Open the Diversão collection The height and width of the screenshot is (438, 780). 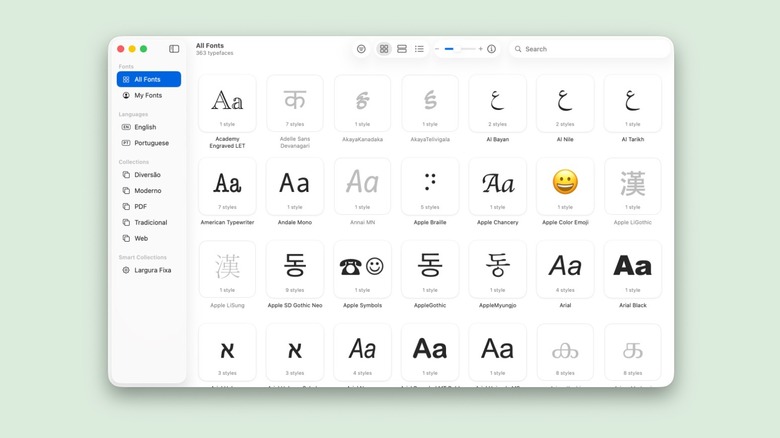click(x=149, y=175)
